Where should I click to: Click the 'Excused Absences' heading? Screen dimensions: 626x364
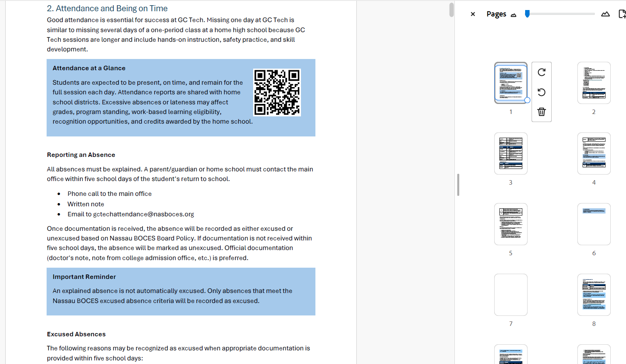click(76, 334)
